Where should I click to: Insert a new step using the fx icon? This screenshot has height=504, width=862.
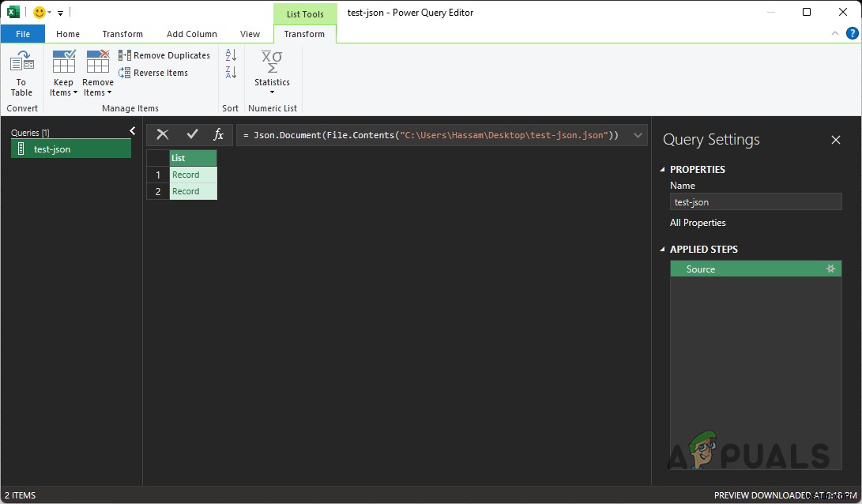point(218,134)
